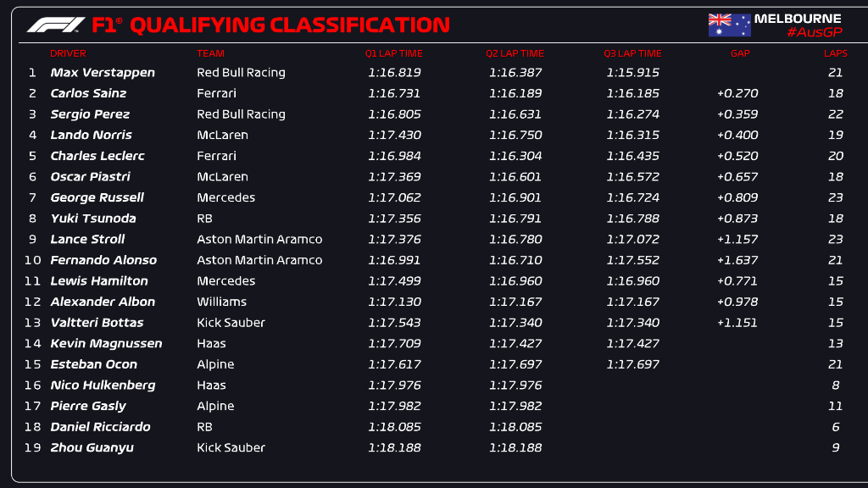Sort by Q1 Lap Time header
This screenshot has width=868, height=488.
pos(393,53)
